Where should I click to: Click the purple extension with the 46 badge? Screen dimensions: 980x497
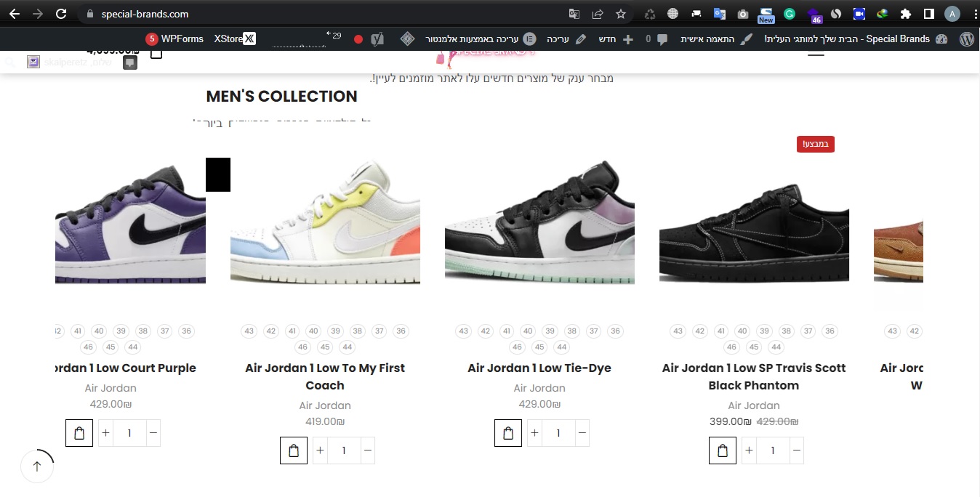[x=814, y=15]
